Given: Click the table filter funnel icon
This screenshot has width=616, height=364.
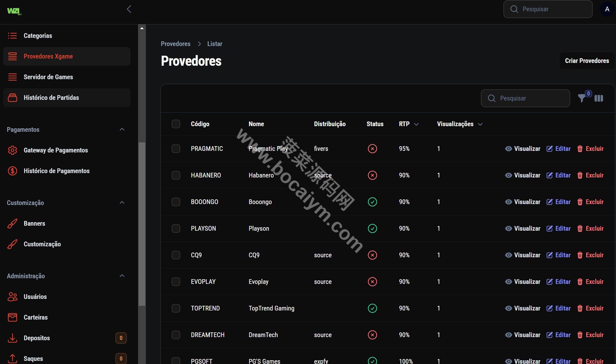Looking at the screenshot, I should pyautogui.click(x=582, y=98).
